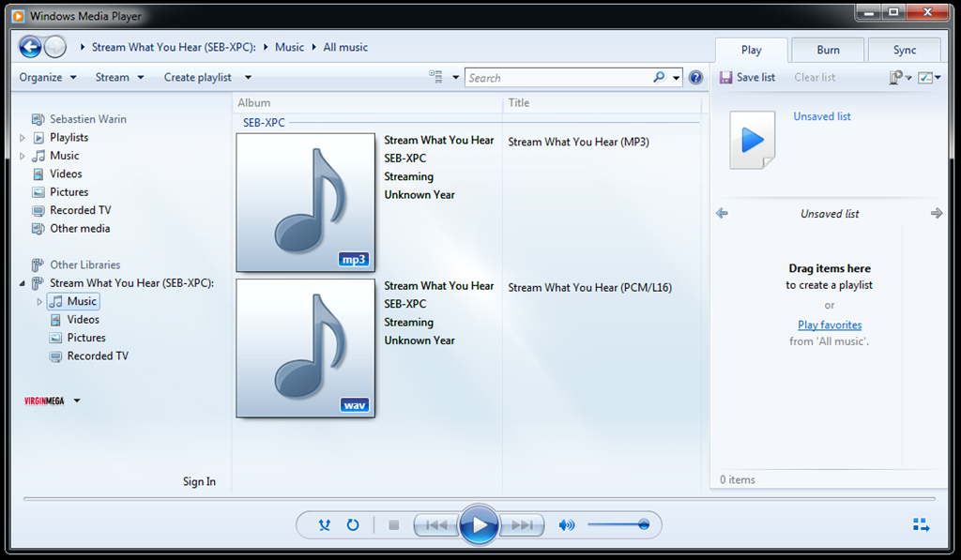Click the Next track button

522,525
